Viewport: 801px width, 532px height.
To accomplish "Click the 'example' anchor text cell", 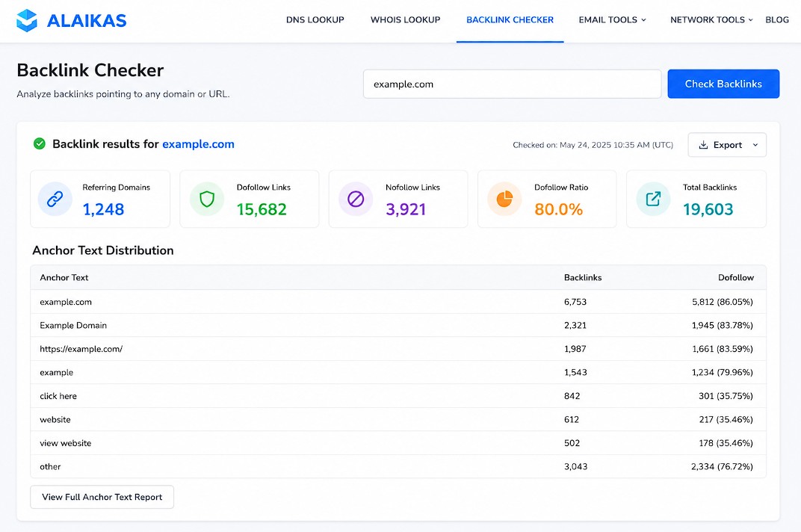I will pyautogui.click(x=57, y=373).
